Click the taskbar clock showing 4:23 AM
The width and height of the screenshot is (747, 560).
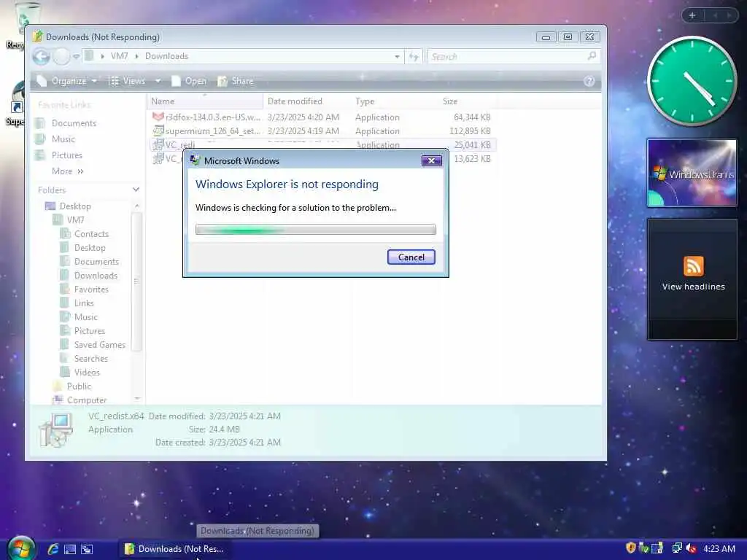(719, 548)
